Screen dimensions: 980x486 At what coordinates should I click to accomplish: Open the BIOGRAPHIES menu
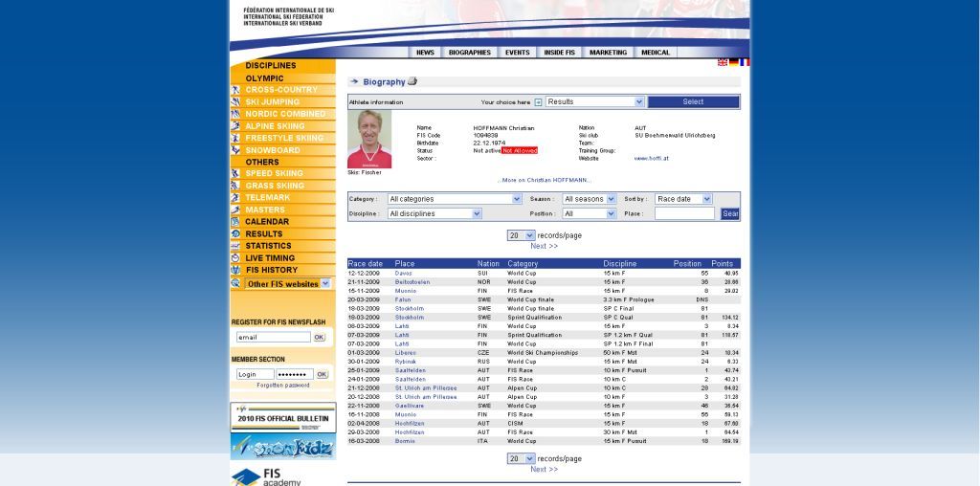coord(469,53)
